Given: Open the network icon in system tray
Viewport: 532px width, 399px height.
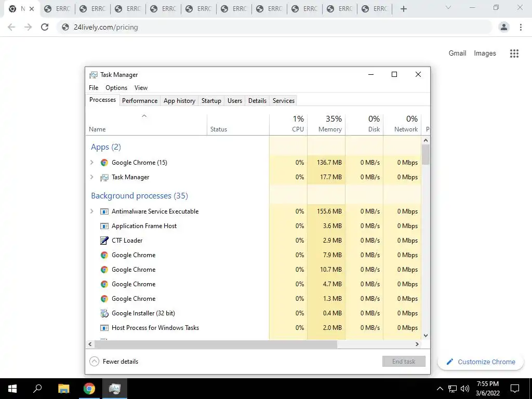Looking at the screenshot, I should pos(453,389).
